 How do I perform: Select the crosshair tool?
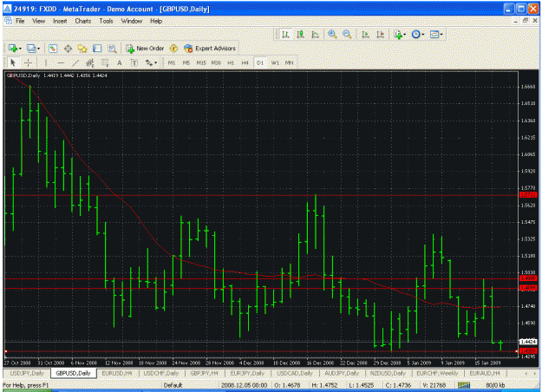click(29, 62)
